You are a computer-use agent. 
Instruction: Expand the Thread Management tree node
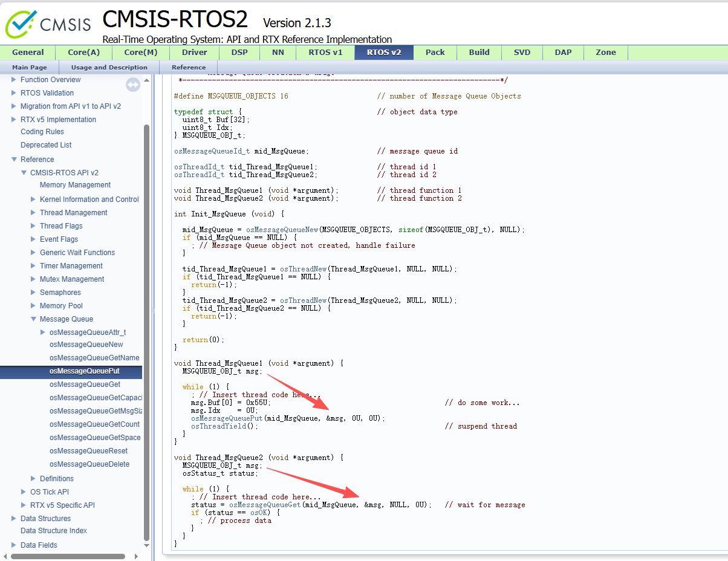click(34, 213)
